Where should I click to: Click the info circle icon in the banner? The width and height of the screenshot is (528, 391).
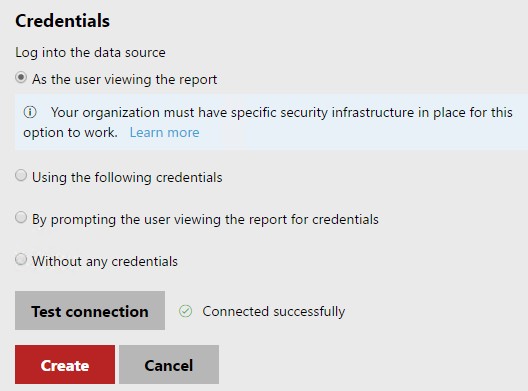30,112
